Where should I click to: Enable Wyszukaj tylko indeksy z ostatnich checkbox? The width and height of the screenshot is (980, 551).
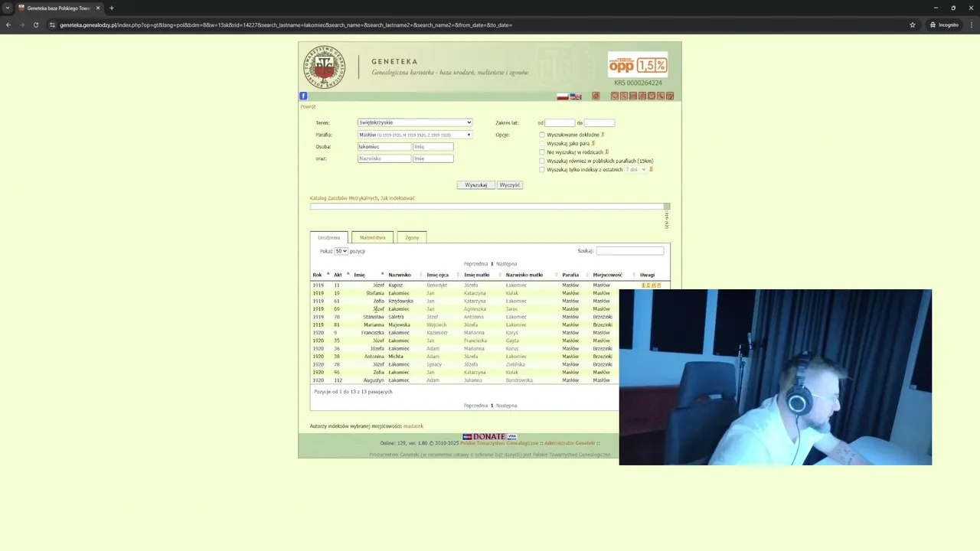pyautogui.click(x=542, y=169)
